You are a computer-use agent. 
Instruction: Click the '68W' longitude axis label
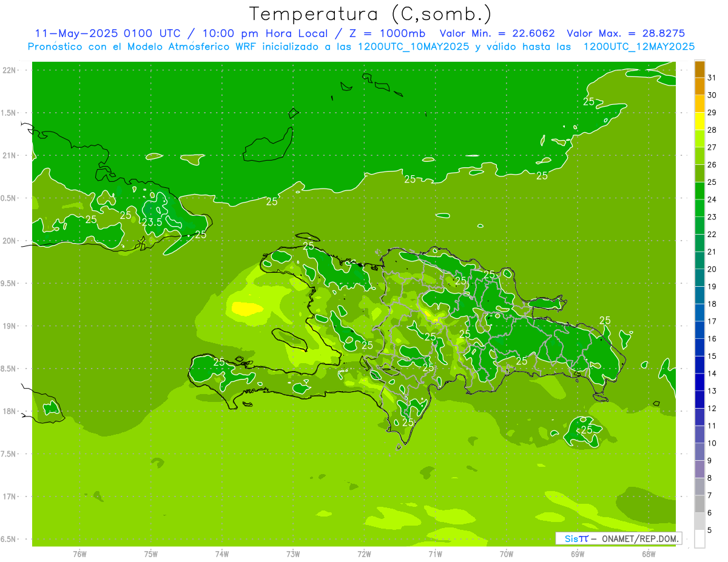coord(648,554)
